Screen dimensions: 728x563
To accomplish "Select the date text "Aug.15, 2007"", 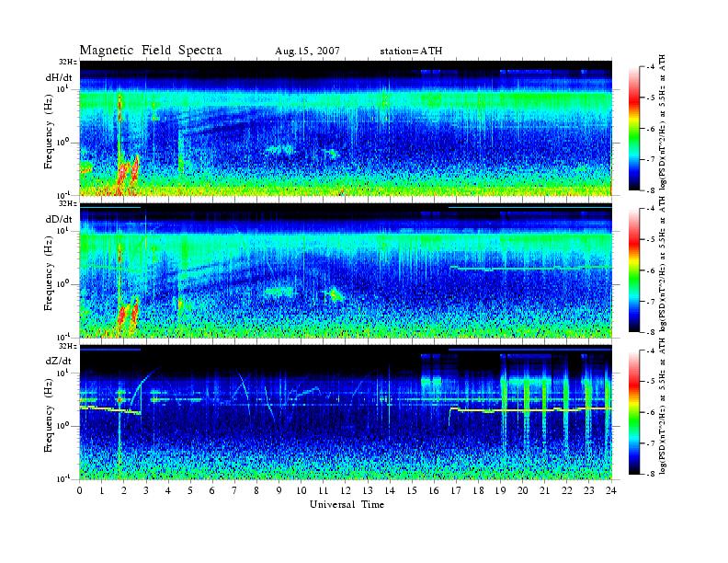I will click(x=307, y=52).
